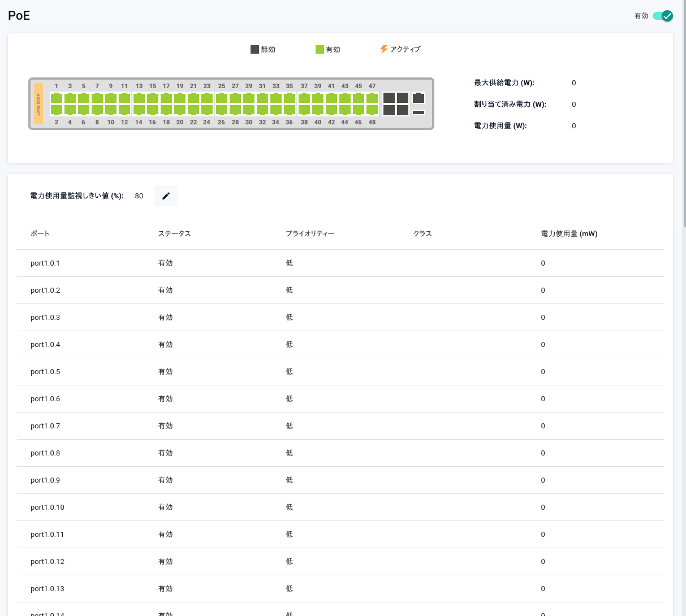Screen dimensions: 686x616
Task: Click the 電力使用量 (mW) column header
Action: tap(569, 233)
